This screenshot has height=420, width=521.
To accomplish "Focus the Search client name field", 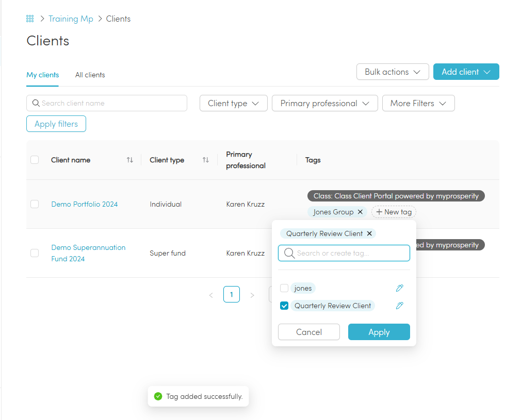I will click(107, 103).
